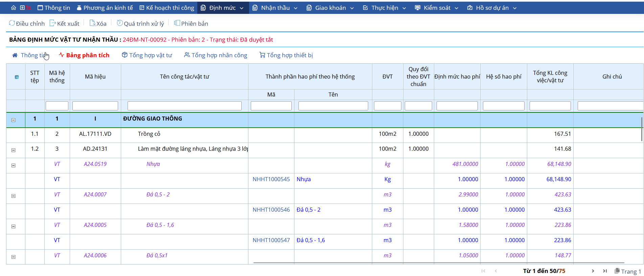Click the Điều chỉnh toolbar button
This screenshot has width=644, height=276.
(27, 23)
